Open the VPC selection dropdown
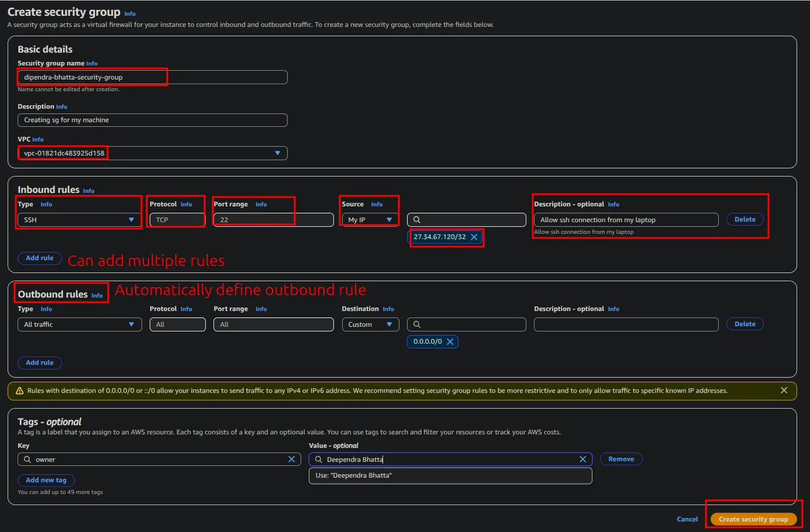 pos(153,153)
